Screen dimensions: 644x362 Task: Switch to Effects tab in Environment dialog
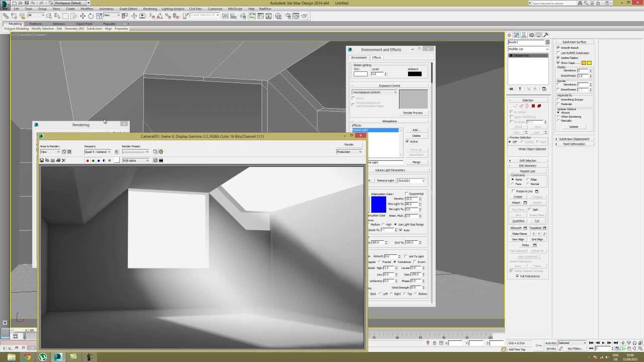[x=377, y=57]
